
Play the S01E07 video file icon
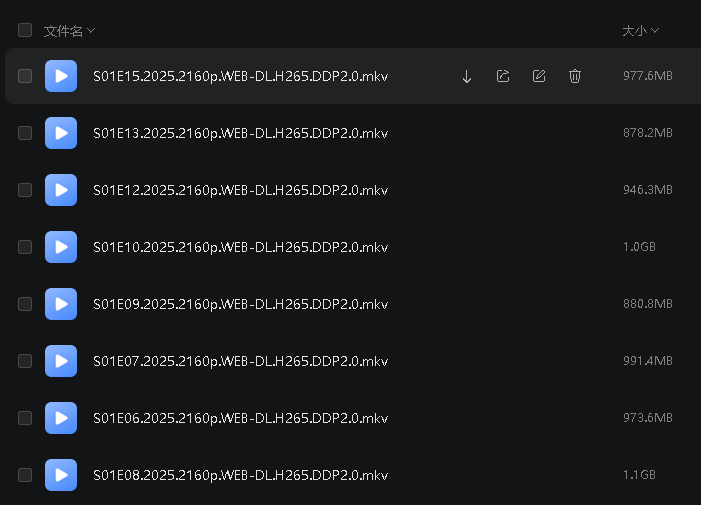[61, 361]
